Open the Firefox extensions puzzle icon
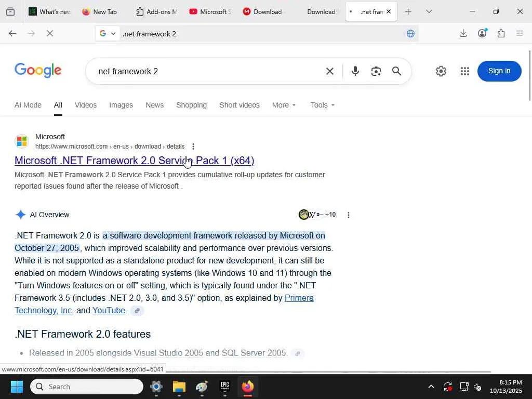This screenshot has height=399, width=532. [x=501, y=33]
